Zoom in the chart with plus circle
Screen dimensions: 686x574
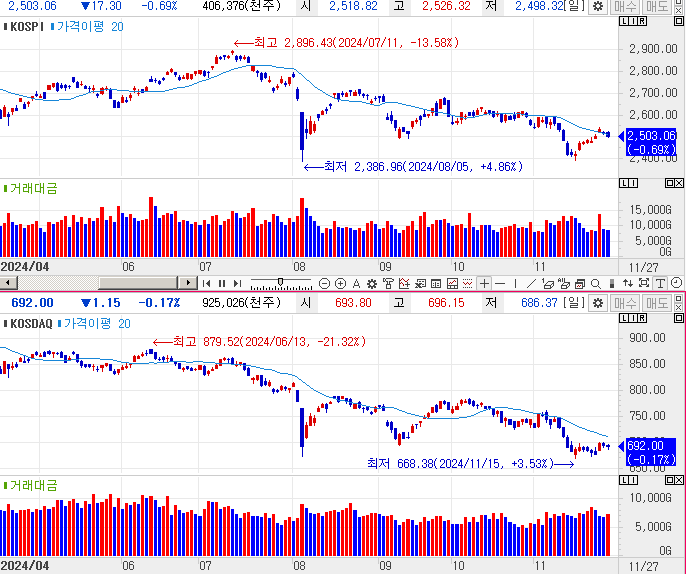point(340,284)
